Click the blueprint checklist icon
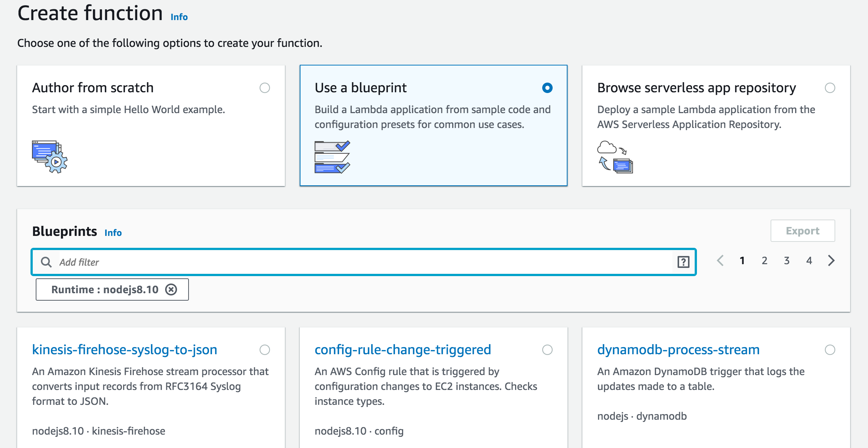This screenshot has height=448, width=868. [332, 157]
